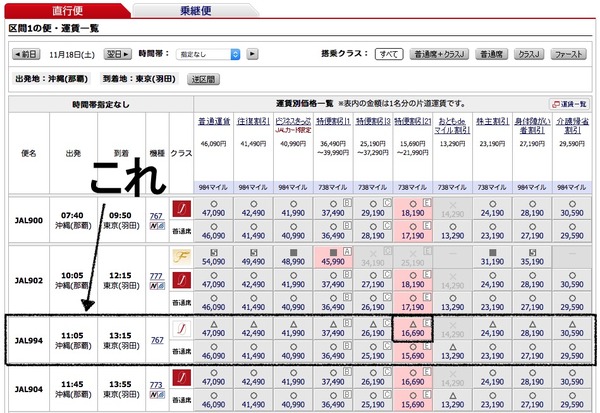Screen dimensions: 600x413
Task: Open the 介護帰省割引 fare header link
Action: click(x=572, y=126)
